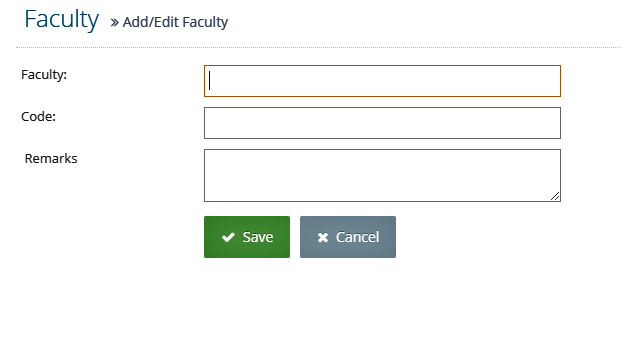
Task: Click the dotted divider line under heading
Action: (x=319, y=47)
